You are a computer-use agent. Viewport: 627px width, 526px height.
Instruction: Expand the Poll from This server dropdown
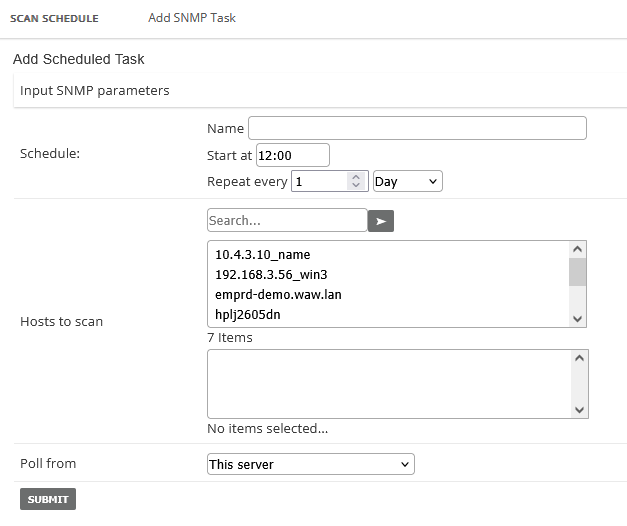310,464
